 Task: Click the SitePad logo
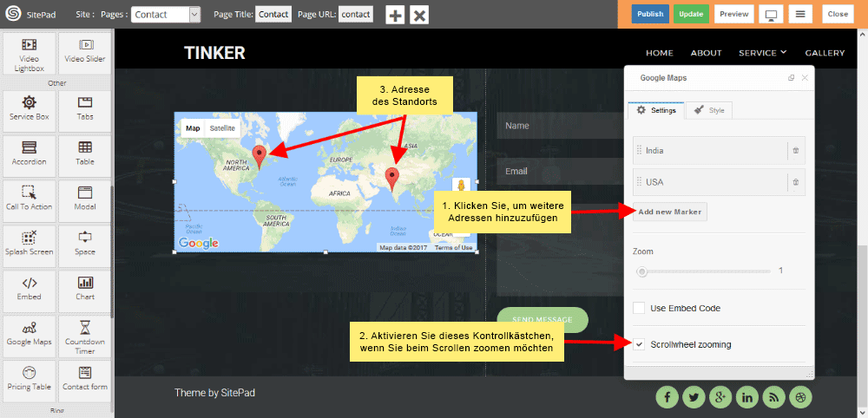point(13,15)
